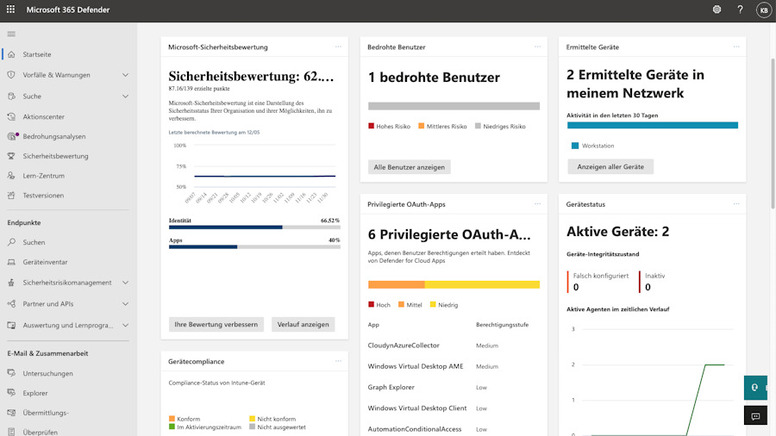Open Gerätestatus card options menu
Image resolution: width=776 pixels, height=436 pixels.
coord(736,203)
